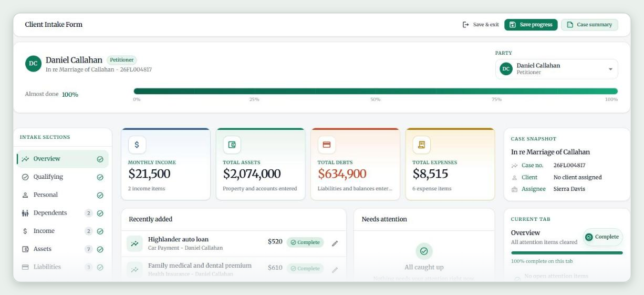644x295 pixels.
Task: Click the complete checkmark on Qualifying row
Action: click(x=100, y=177)
